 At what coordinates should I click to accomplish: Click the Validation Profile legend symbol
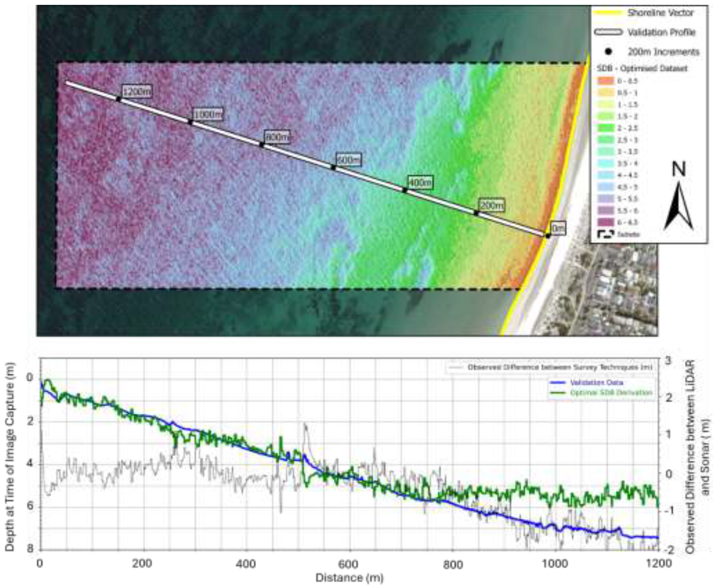(608, 32)
